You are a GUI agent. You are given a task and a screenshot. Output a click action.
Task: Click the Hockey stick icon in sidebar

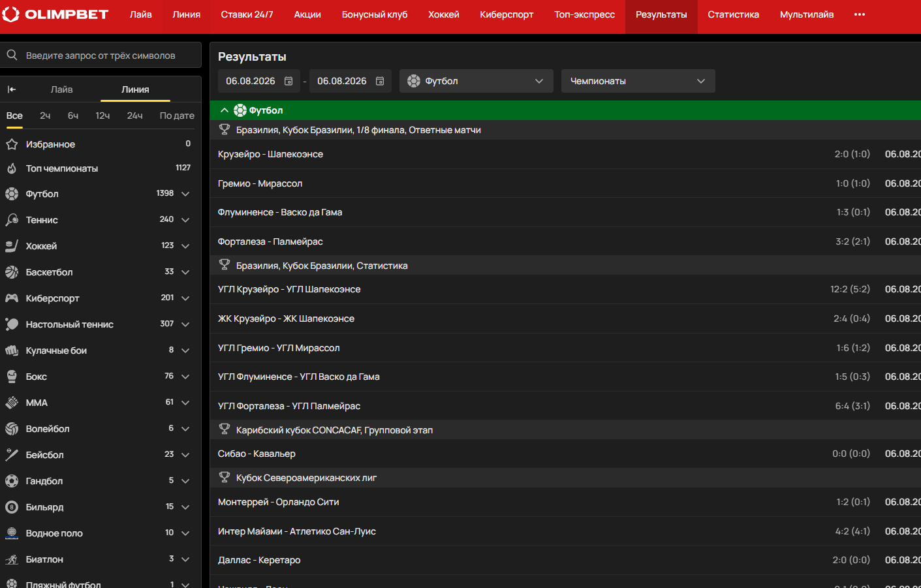[12, 246]
